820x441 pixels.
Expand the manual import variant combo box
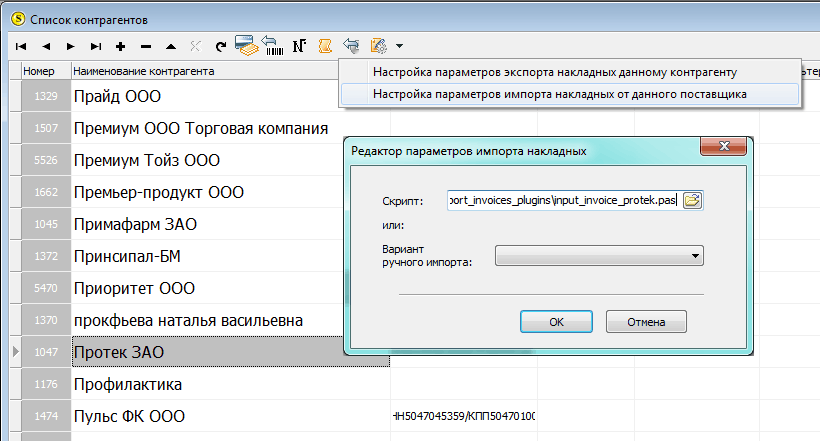[x=599, y=256]
